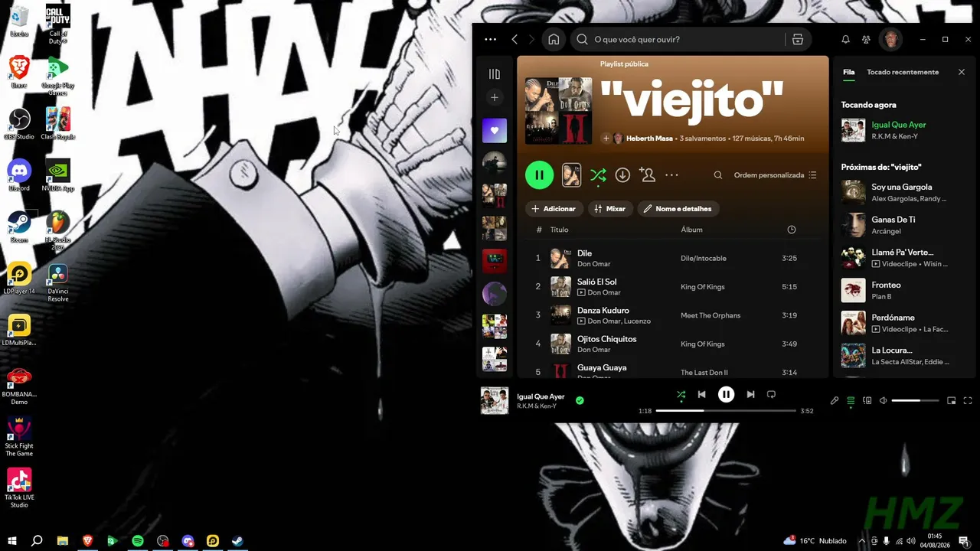This screenshot has height=551, width=980.
Task: Download the viejito playlist
Action: coord(622,175)
